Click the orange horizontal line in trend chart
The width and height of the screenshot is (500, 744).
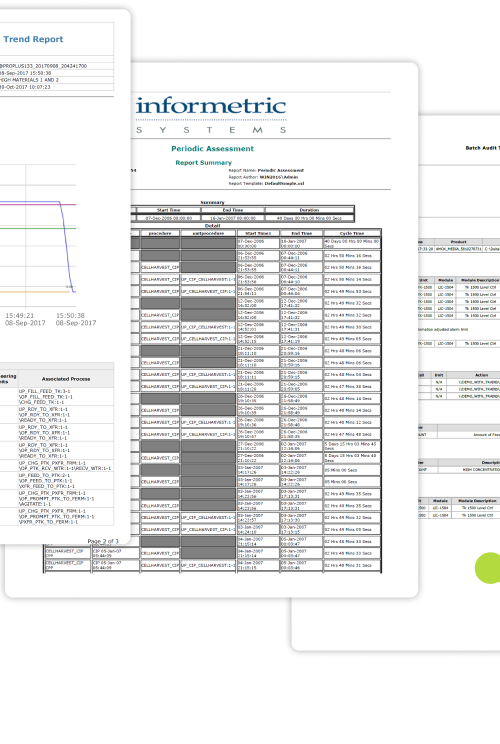click(36, 292)
